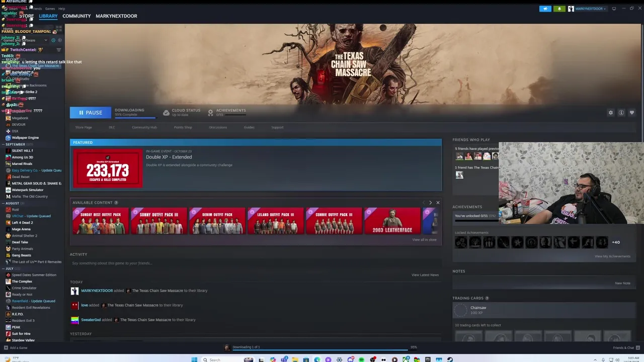Go to next available content arrow
This screenshot has height=362, width=644.
(430, 203)
